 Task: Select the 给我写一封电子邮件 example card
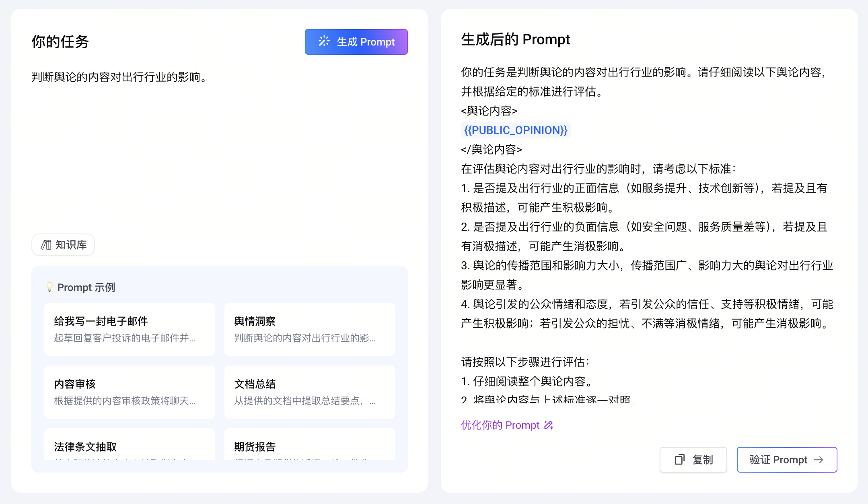click(x=130, y=329)
